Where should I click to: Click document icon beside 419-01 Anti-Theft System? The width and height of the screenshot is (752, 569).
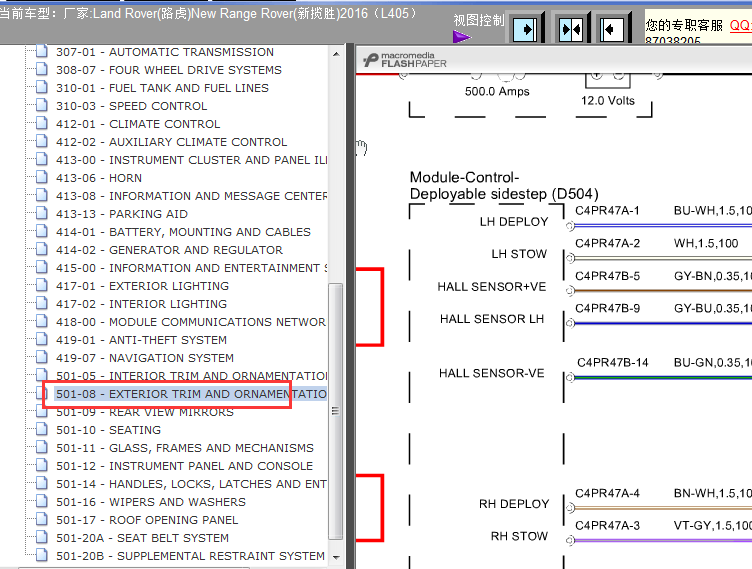tap(42, 339)
